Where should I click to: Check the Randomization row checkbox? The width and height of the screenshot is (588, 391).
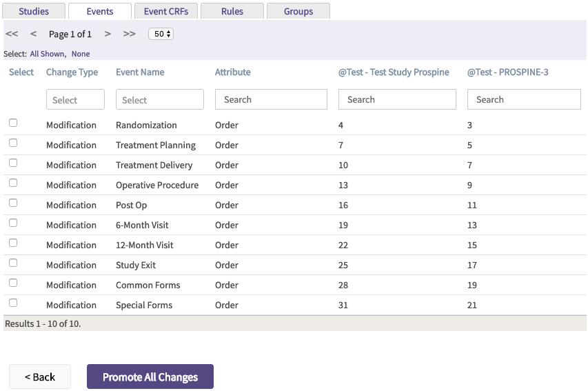[13, 123]
